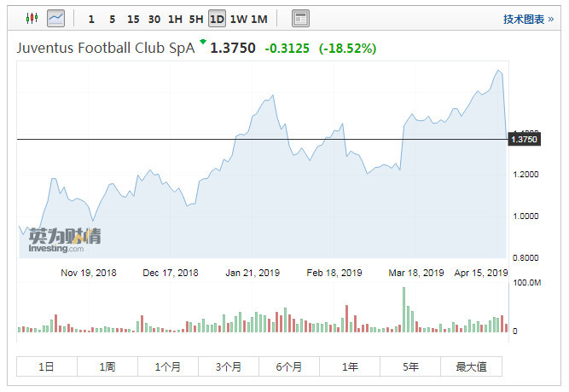569x392 pixels.
Task: Click the tallest green volume bar in March
Action: (x=404, y=309)
